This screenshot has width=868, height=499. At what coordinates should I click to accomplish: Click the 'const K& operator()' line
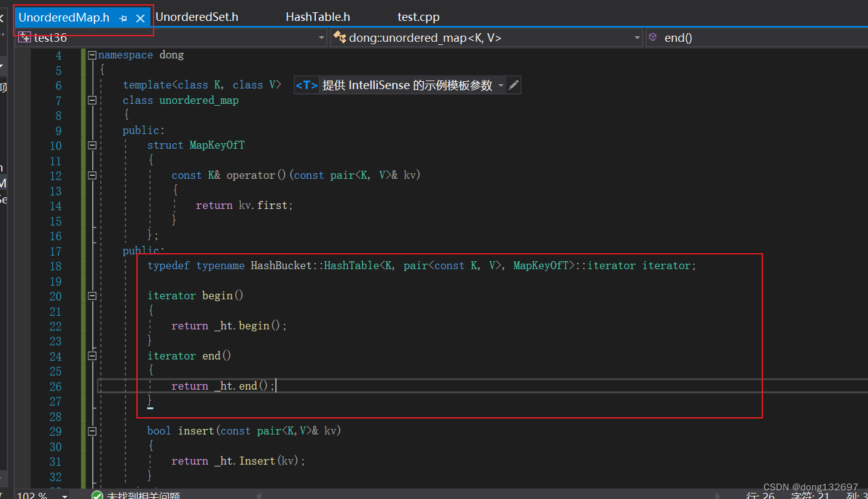296,175
